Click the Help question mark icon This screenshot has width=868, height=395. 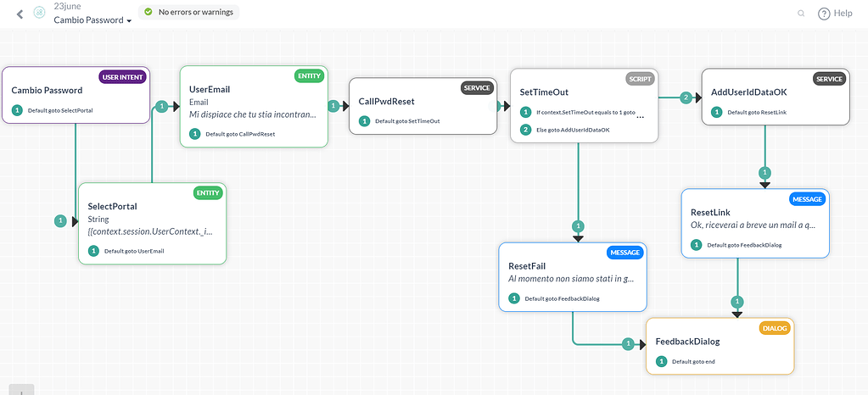824,14
